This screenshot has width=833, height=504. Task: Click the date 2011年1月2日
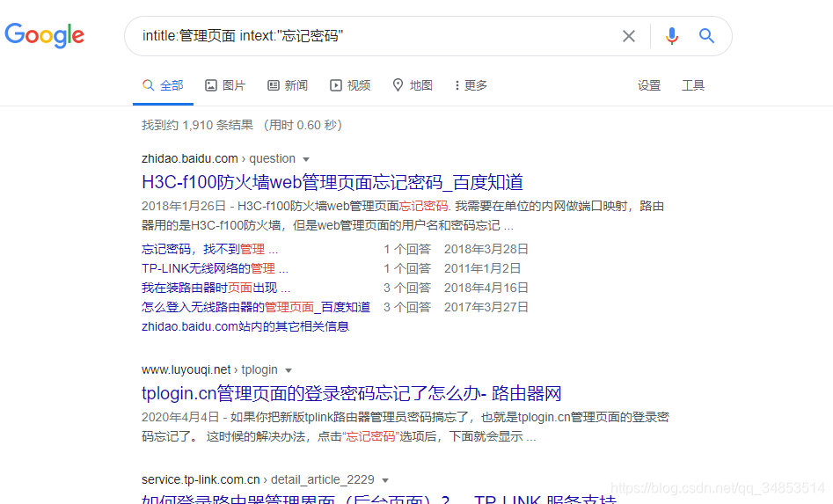[x=482, y=269]
